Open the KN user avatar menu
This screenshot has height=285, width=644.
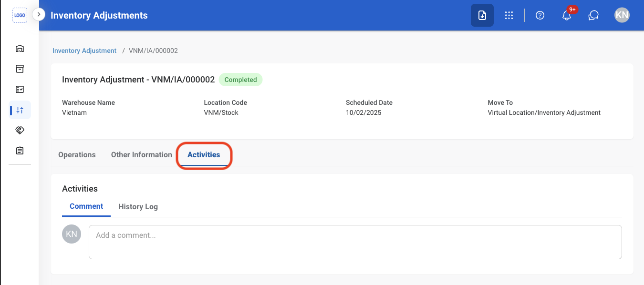(x=622, y=15)
